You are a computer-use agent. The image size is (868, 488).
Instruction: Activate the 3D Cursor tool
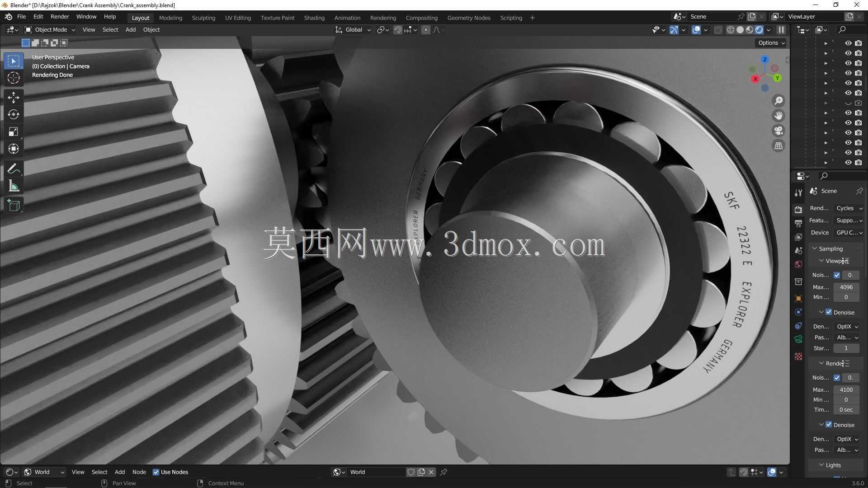(x=14, y=78)
